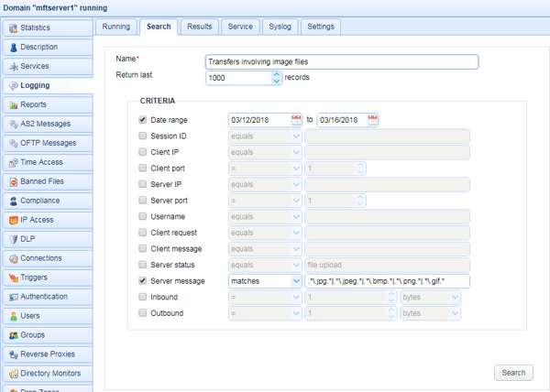
Task: Open the end date calendar picker
Action: 372,120
